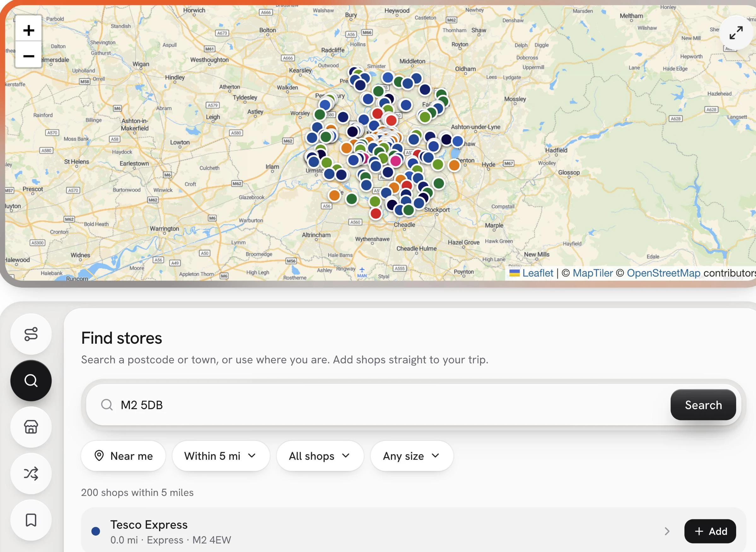Image resolution: width=756 pixels, height=552 pixels.
Task: Click the Search button
Action: coord(703,405)
